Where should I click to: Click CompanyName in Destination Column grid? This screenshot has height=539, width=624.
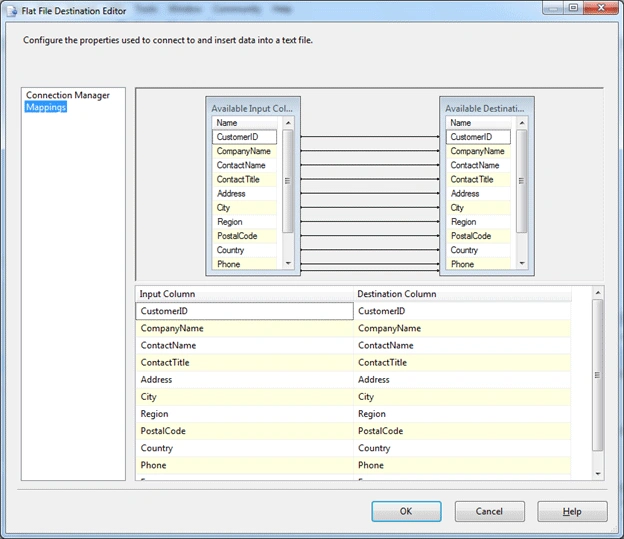pos(462,328)
